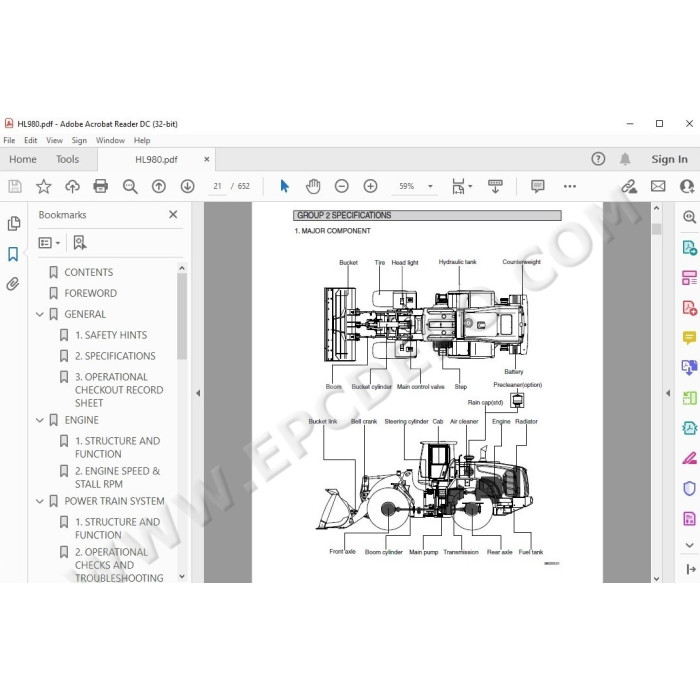Viewport: 700px width, 700px height.
Task: Open Share with others person icon
Action: [x=687, y=186]
